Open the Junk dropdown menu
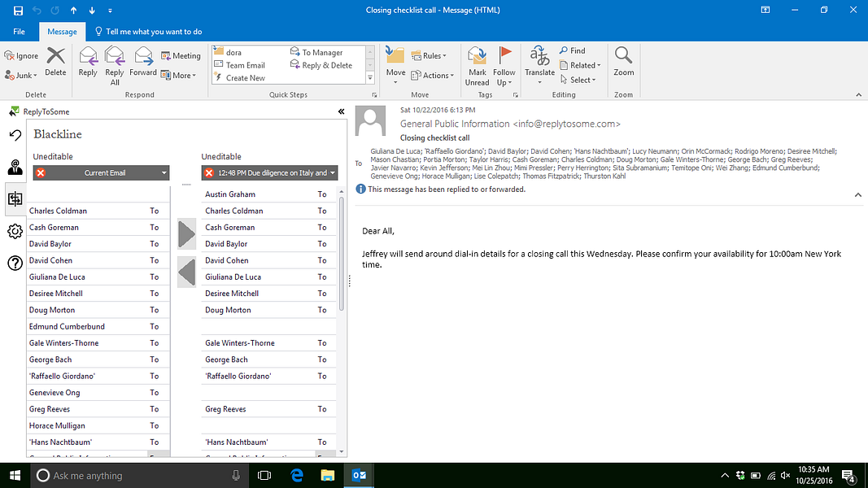Screen dimensions: 868x488 (x=21, y=76)
